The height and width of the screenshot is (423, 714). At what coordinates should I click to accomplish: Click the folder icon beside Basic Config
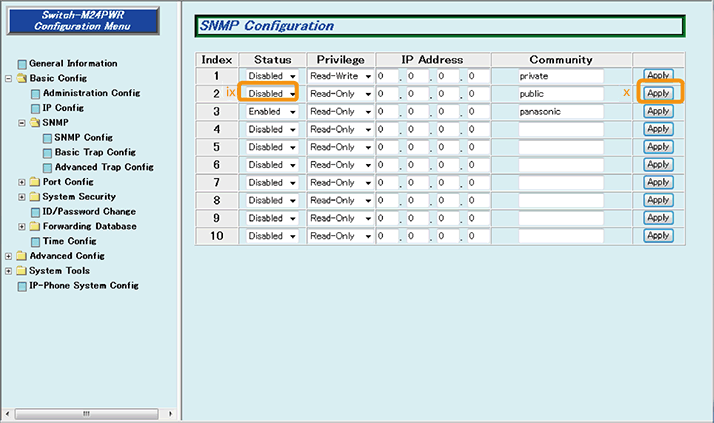21,78
